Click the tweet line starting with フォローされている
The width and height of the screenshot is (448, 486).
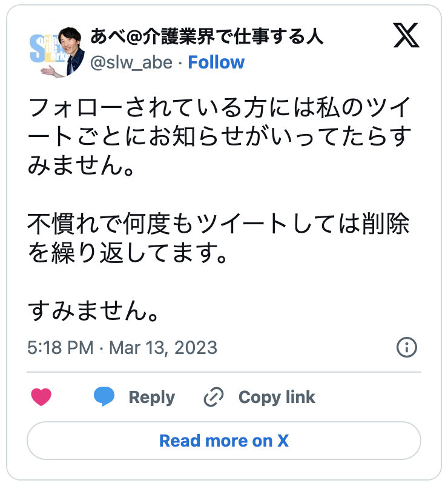click(x=220, y=110)
